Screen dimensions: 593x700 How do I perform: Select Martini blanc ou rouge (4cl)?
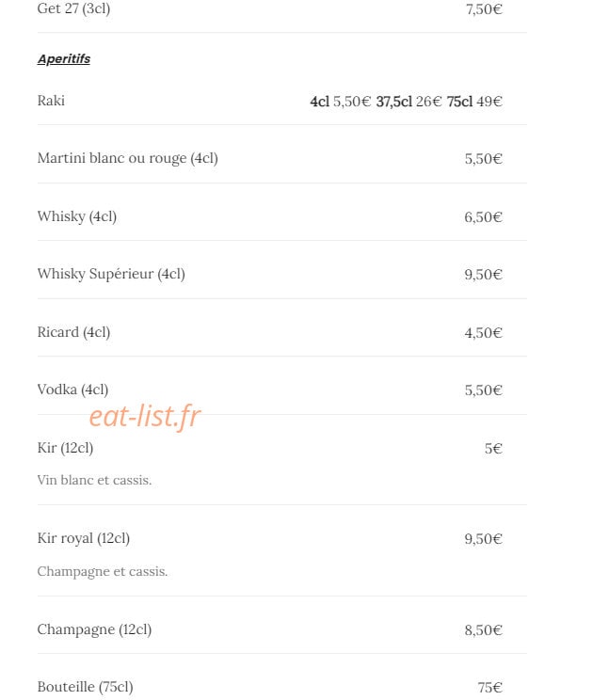click(128, 158)
